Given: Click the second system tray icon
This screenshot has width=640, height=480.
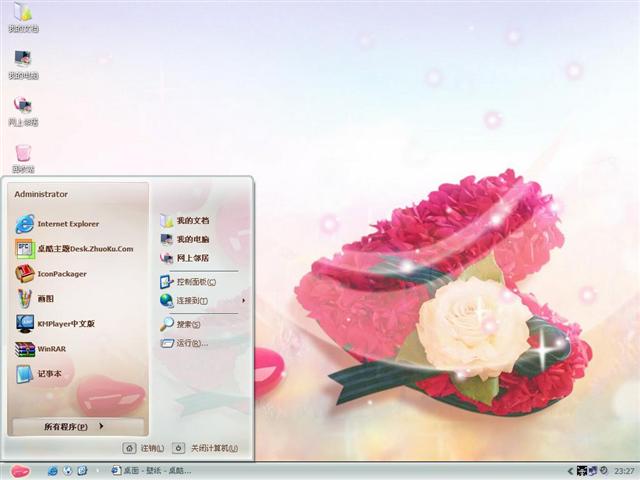Looking at the screenshot, I should point(593,471).
